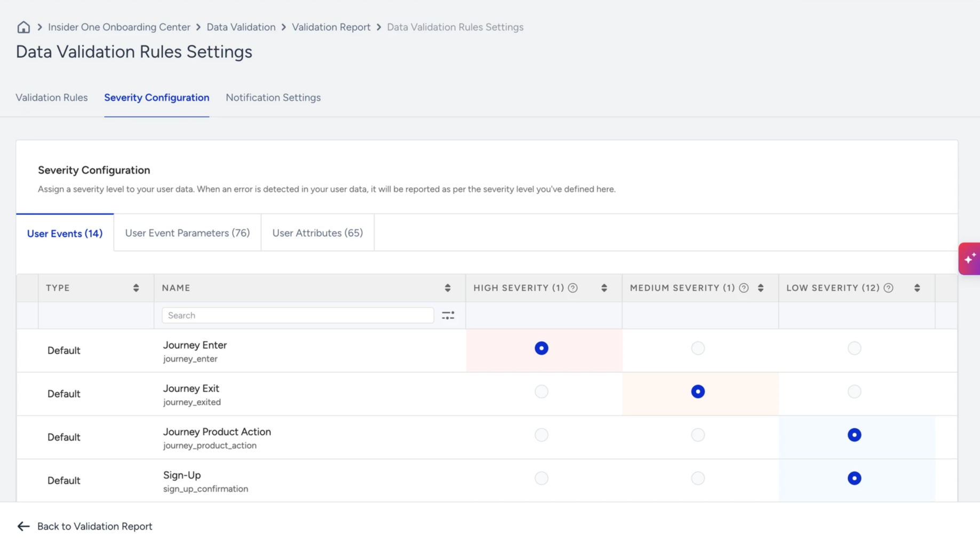
Task: Sort by Low Severity column
Action: pyautogui.click(x=917, y=288)
